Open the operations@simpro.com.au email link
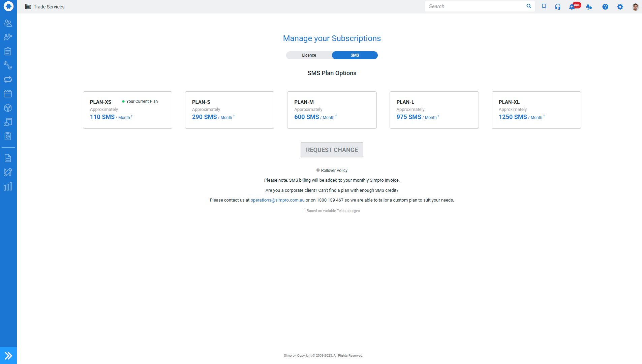Viewport: 642px width, 364px height. [277, 200]
